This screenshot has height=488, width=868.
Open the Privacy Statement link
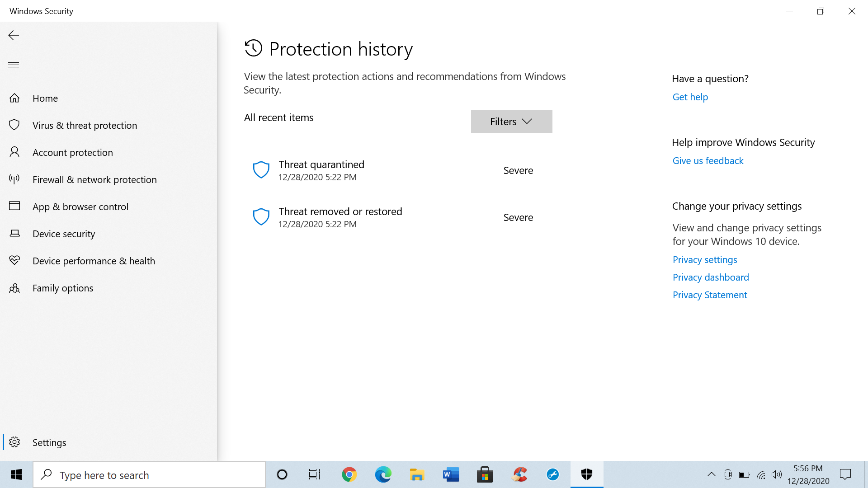tap(710, 295)
